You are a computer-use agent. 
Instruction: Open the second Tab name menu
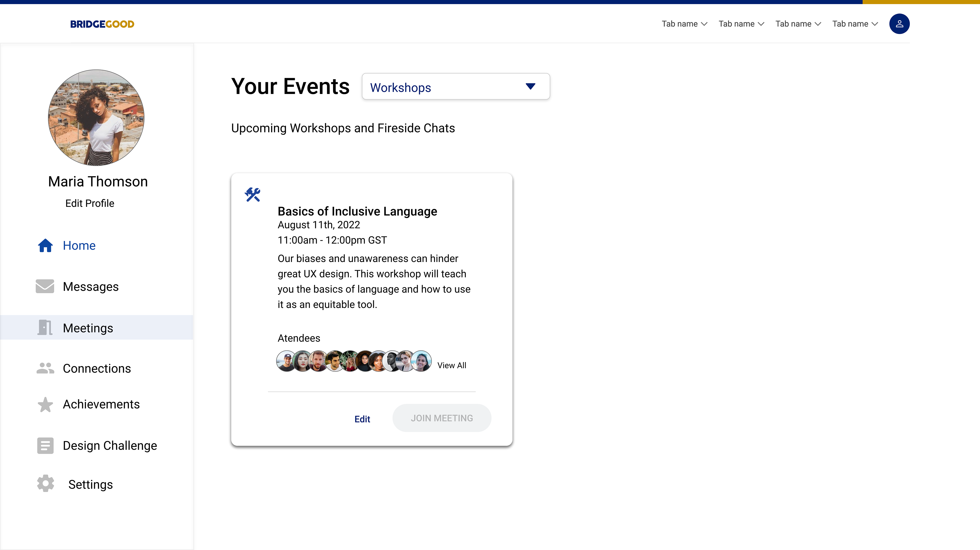click(741, 24)
